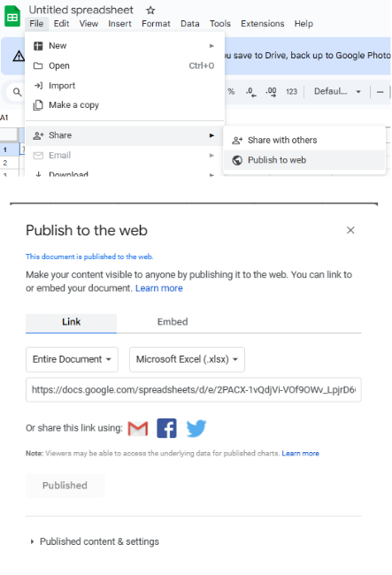Click the published link URL field
This screenshot has height=575, width=392.
pyautogui.click(x=194, y=390)
